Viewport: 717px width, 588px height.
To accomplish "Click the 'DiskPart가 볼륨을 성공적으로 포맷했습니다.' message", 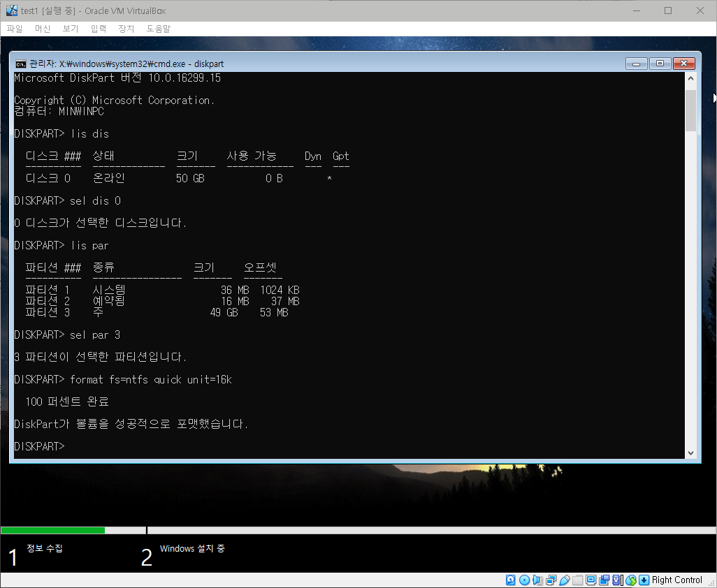I will click(x=131, y=424).
